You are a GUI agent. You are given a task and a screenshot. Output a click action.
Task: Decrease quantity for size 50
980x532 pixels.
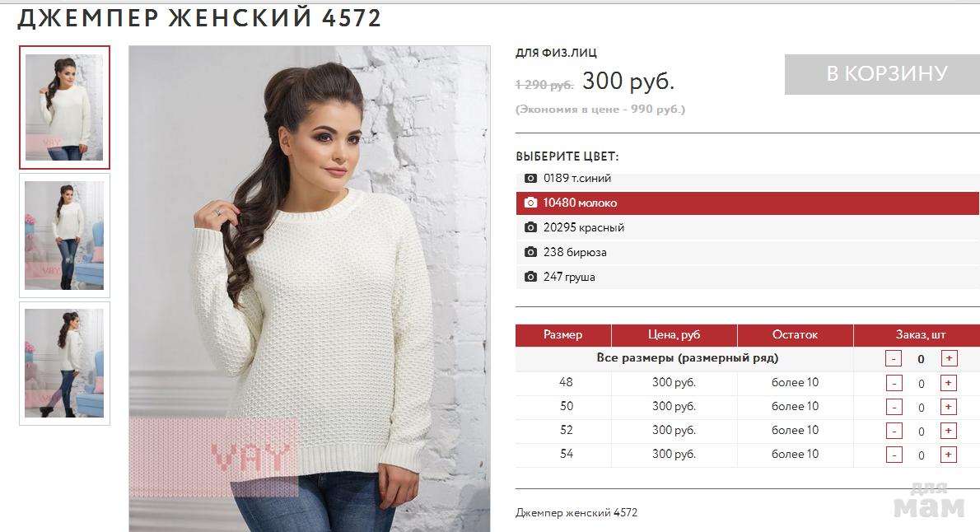(894, 408)
